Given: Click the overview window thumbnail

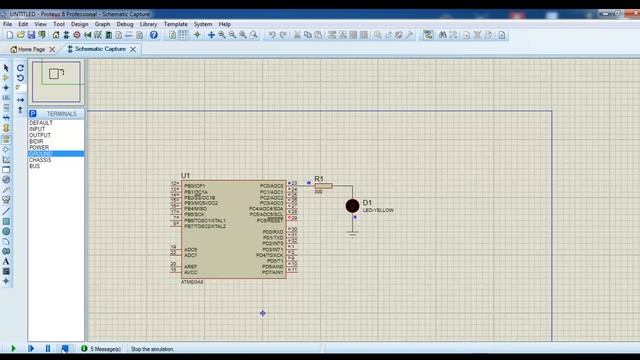Looking at the screenshot, I should click(x=56, y=82).
